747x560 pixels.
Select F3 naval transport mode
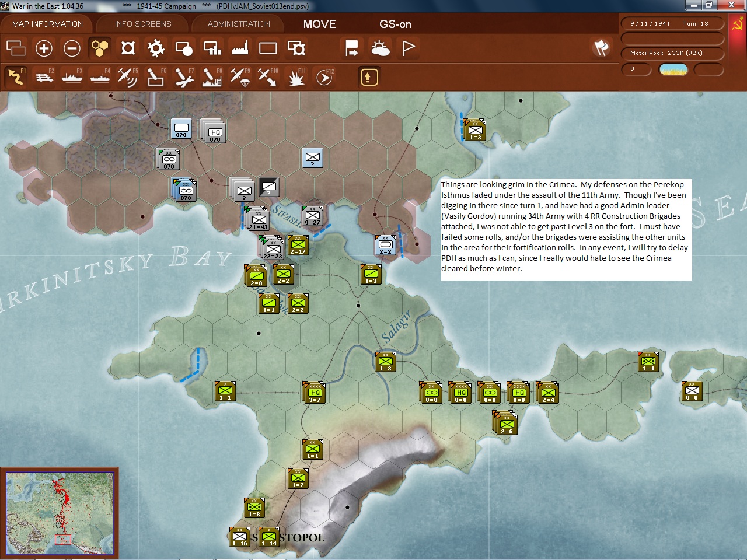coord(72,76)
